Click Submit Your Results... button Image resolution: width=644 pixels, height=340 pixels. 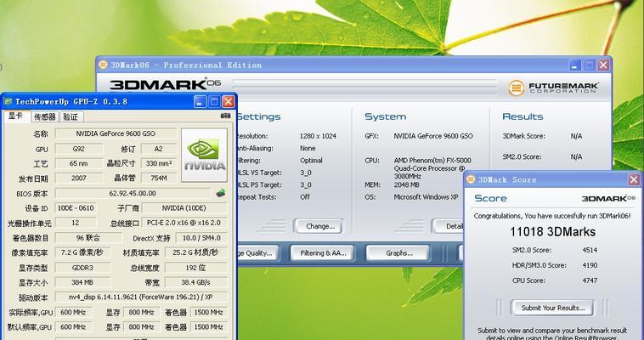tap(552, 308)
